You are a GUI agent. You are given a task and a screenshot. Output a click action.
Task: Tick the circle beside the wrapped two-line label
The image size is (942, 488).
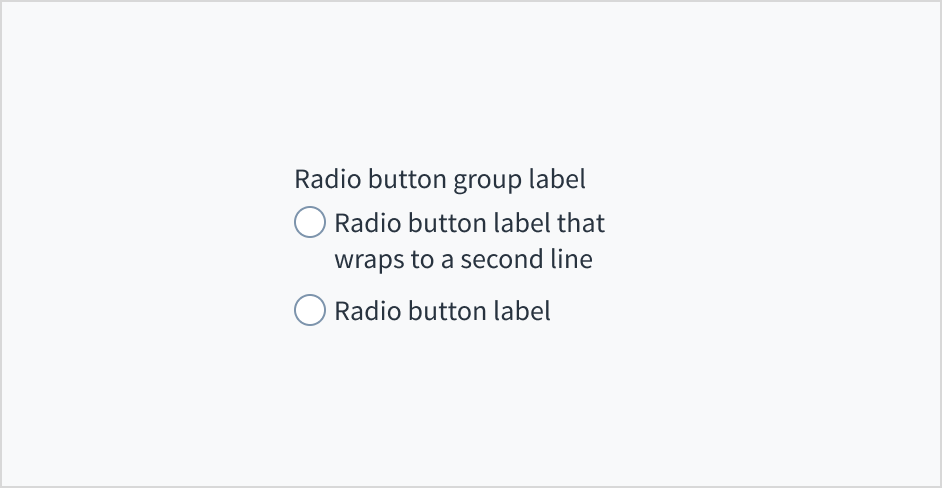[310, 222]
